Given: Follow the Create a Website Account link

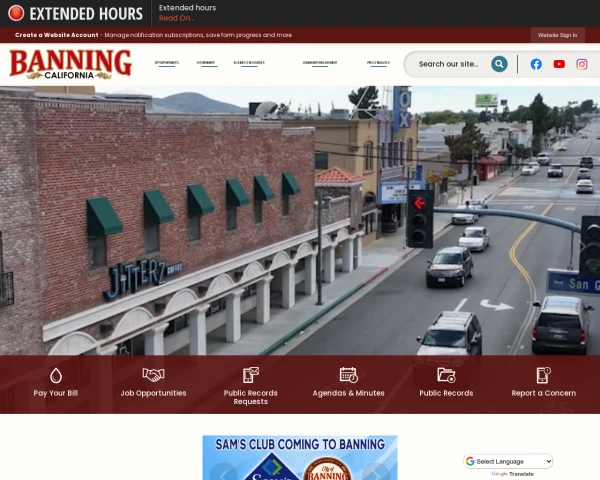Looking at the screenshot, I should point(57,35).
